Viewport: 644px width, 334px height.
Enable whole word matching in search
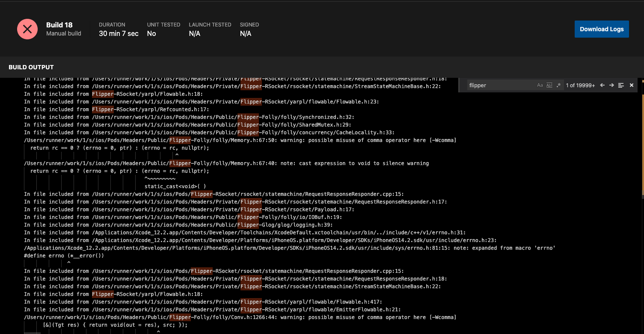(x=549, y=85)
